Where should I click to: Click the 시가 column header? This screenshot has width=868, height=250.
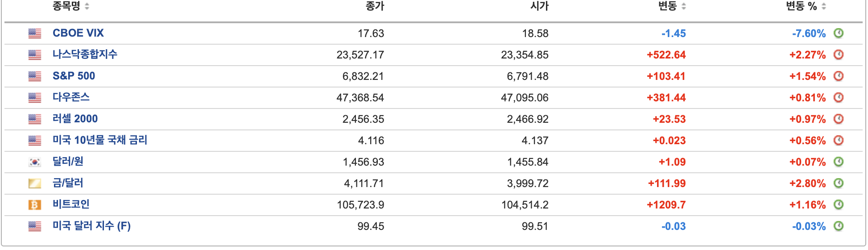539,6
